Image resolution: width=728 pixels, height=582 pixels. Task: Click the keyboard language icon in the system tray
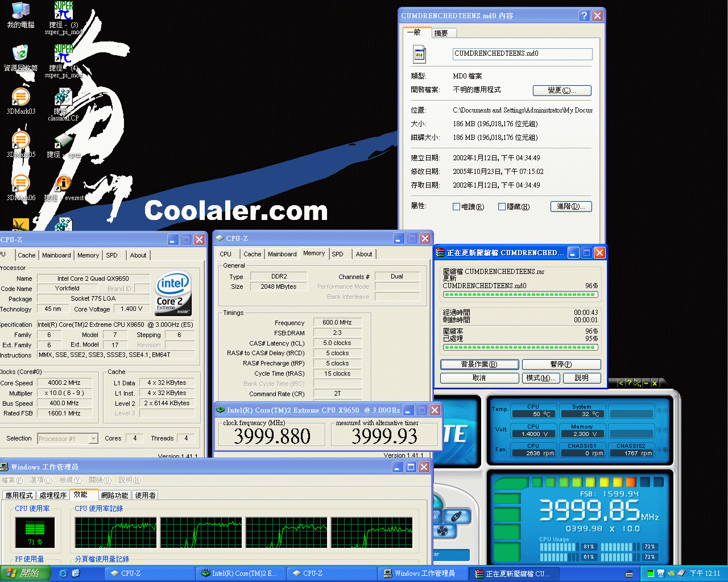629,573
